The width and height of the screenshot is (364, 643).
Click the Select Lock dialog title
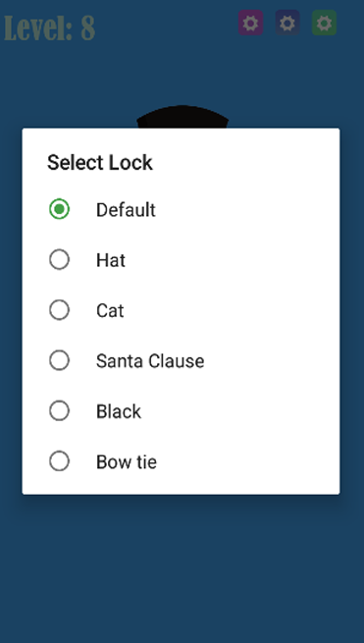[100, 162]
